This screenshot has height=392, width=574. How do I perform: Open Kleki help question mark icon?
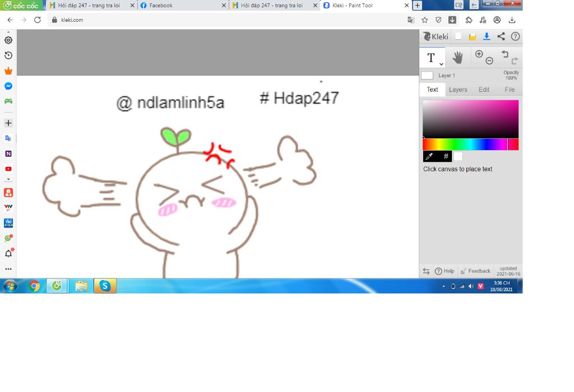coord(515,36)
